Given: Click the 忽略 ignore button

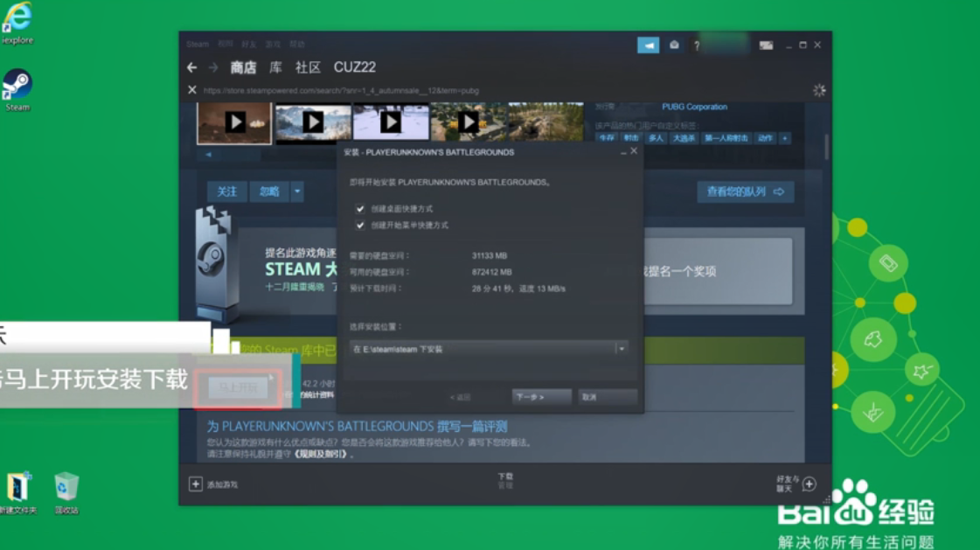Looking at the screenshot, I should coord(269,191).
